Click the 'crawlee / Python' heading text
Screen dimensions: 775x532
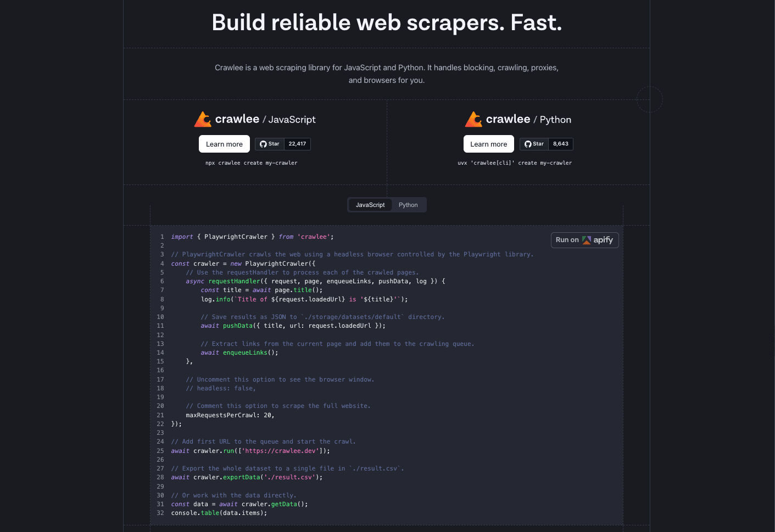click(x=528, y=119)
